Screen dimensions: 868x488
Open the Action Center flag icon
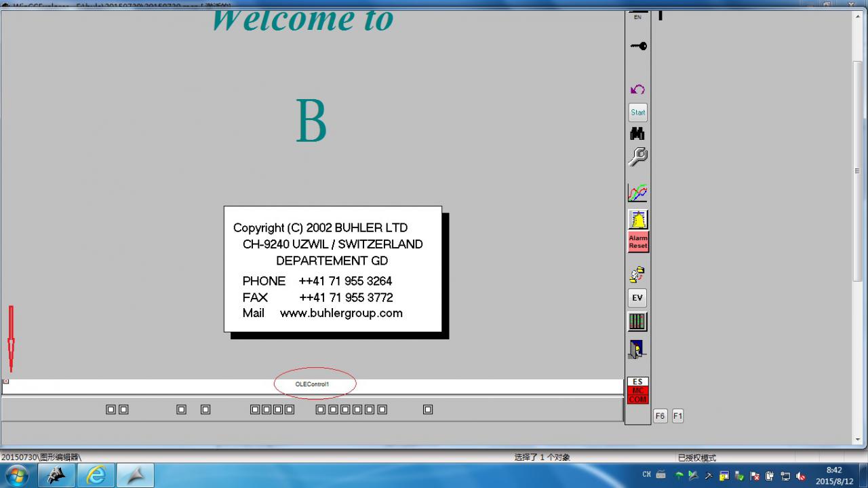click(754, 476)
